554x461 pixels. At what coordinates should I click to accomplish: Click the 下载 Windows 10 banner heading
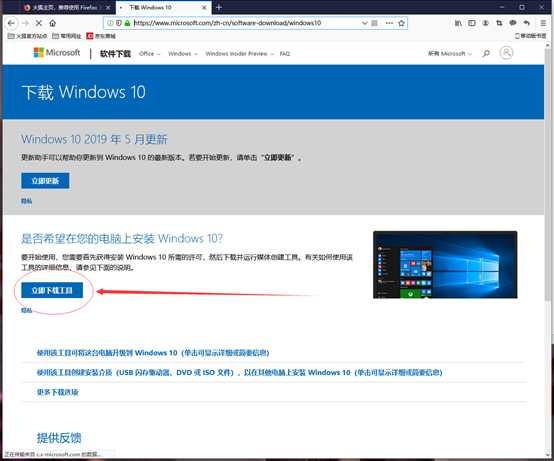click(x=83, y=92)
